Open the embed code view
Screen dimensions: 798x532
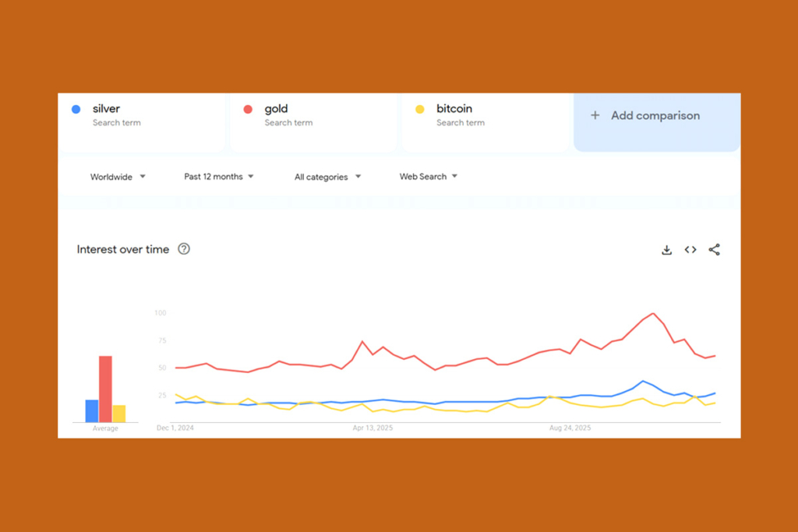(690, 249)
